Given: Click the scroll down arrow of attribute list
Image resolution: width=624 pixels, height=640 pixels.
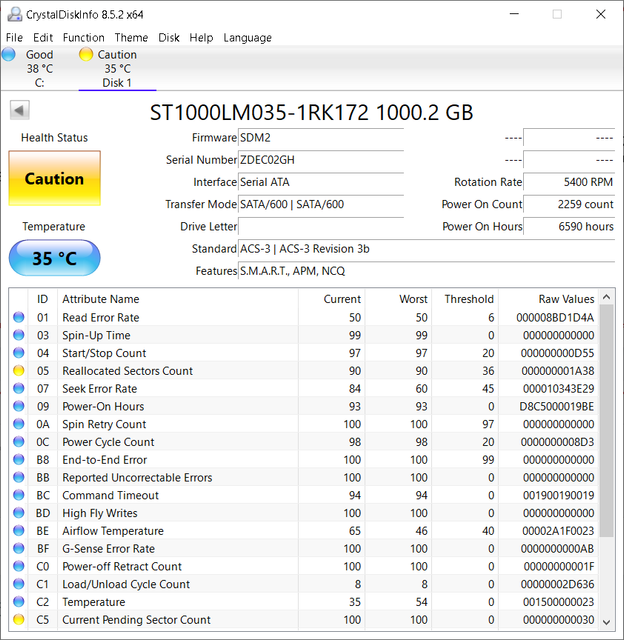Looking at the screenshot, I should click(606, 622).
